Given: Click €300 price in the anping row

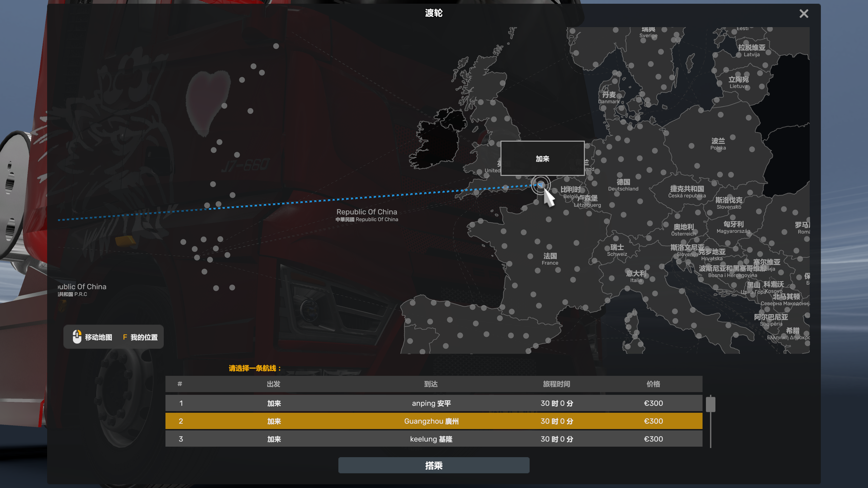Looking at the screenshot, I should tap(653, 403).
